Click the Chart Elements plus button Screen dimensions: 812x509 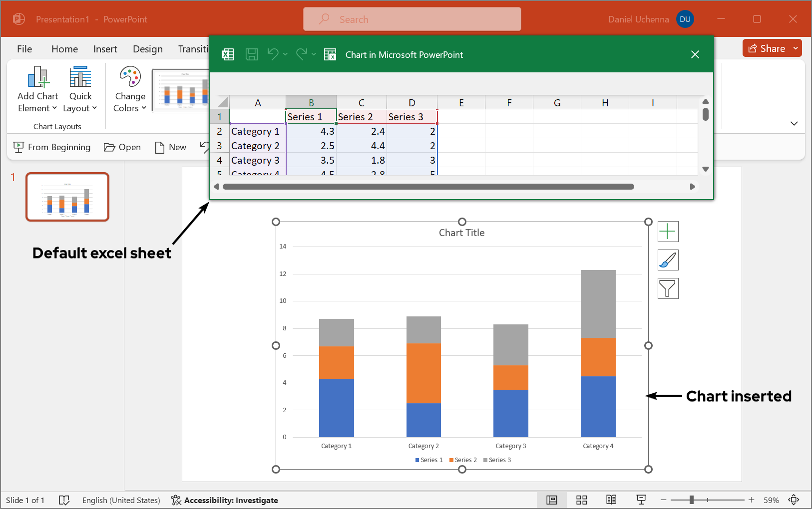(668, 232)
